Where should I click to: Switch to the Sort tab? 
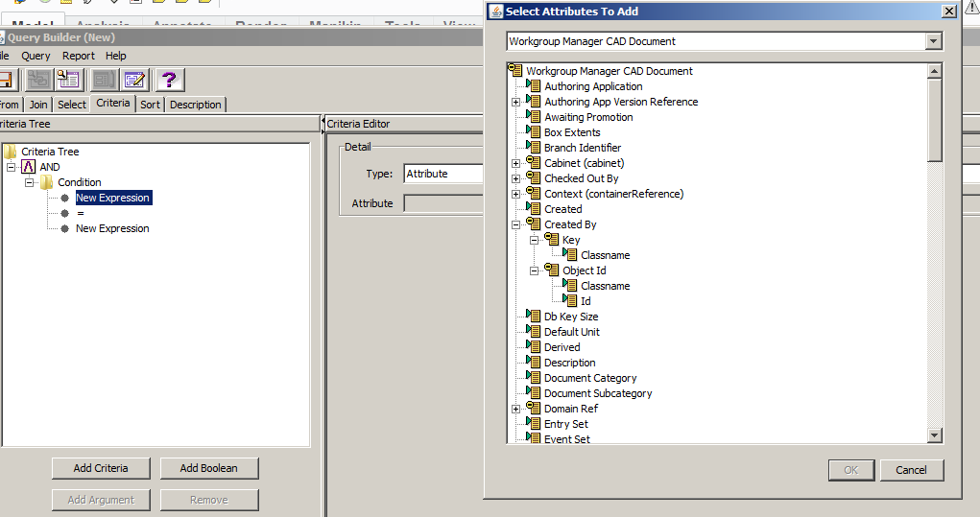[150, 105]
